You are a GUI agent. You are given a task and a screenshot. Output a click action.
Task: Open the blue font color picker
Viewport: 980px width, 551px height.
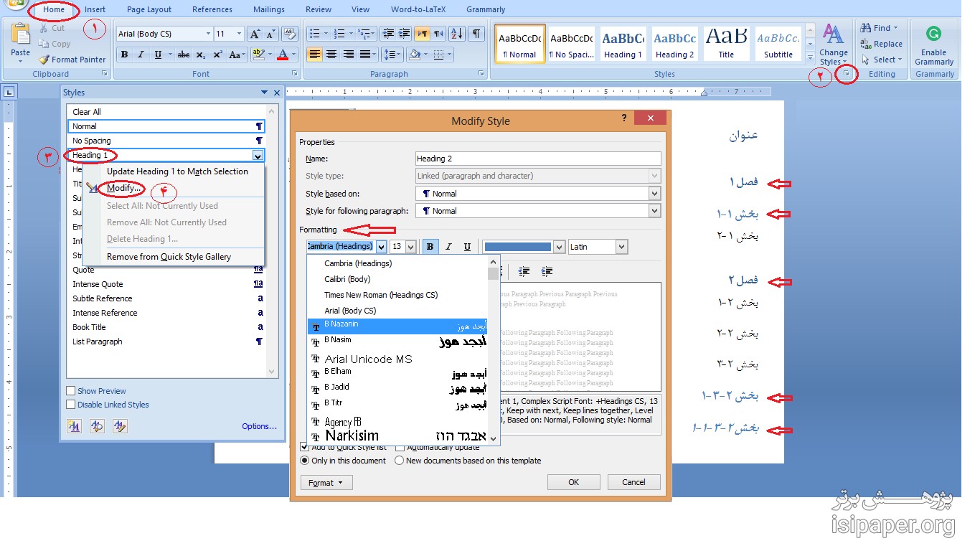(523, 247)
